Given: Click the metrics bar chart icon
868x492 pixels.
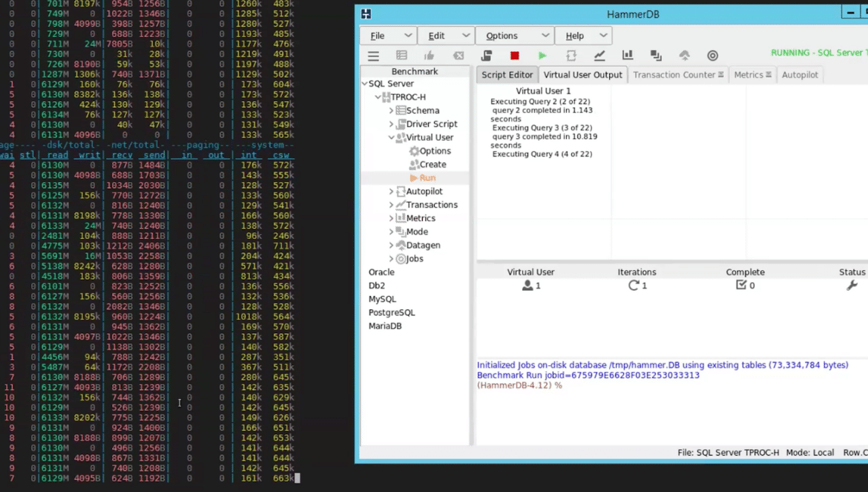Looking at the screenshot, I should 628,56.
